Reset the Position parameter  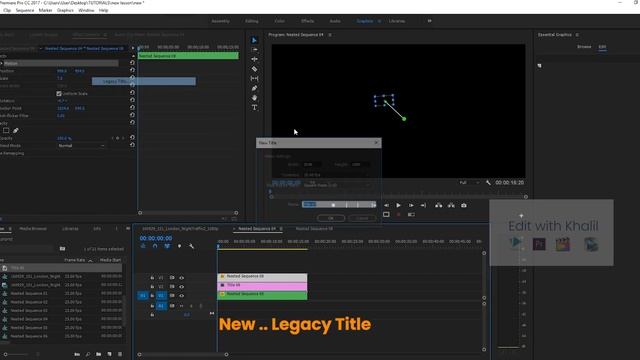[132, 70]
